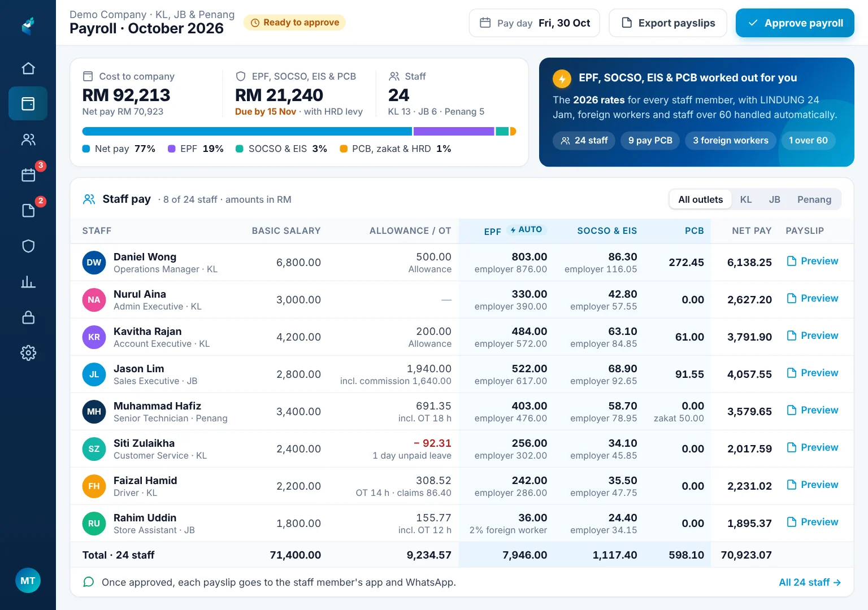Image resolution: width=868 pixels, height=610 pixels.
Task: Click Siti Zulaikha's unpaid leave deduction − 92.31
Action: [x=432, y=443]
